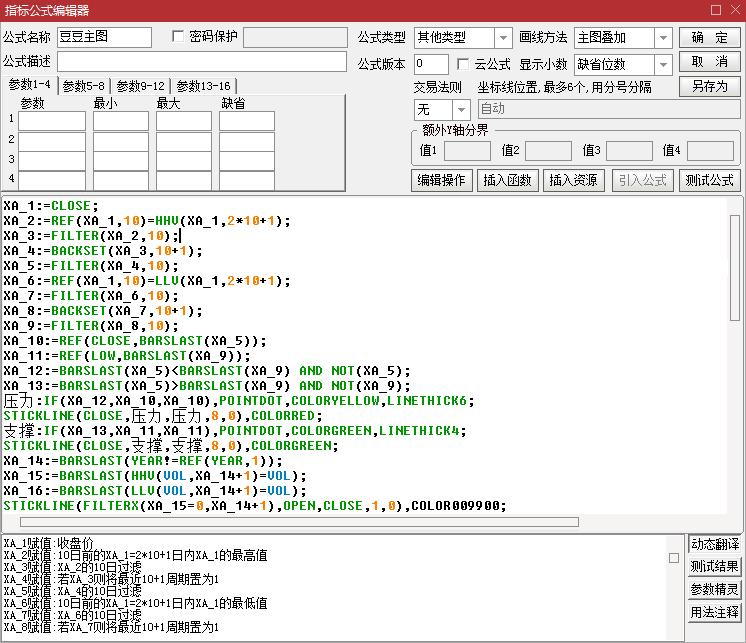Image resolution: width=746 pixels, height=643 pixels.
Task: Show the 用法注释 usage notes
Action: pos(715,612)
